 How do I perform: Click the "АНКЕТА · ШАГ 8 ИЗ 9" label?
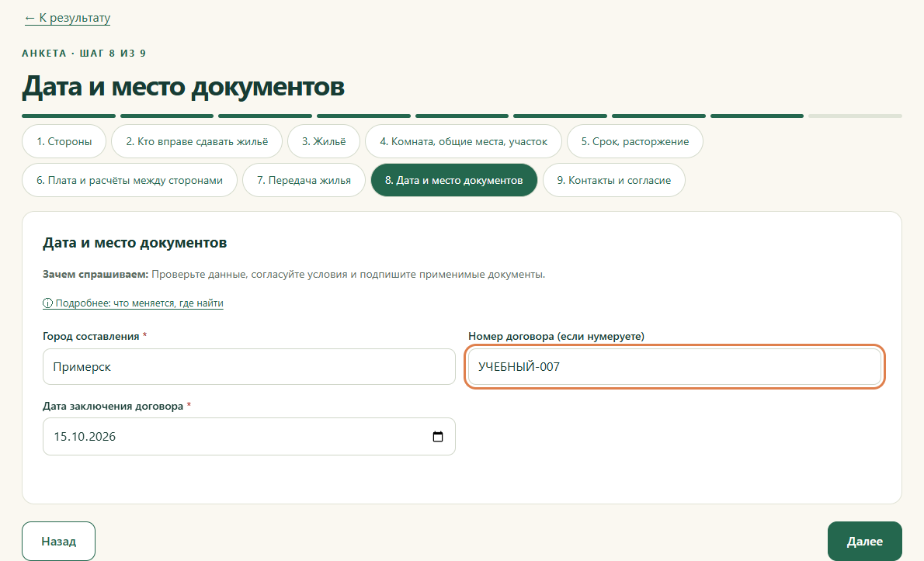84,53
